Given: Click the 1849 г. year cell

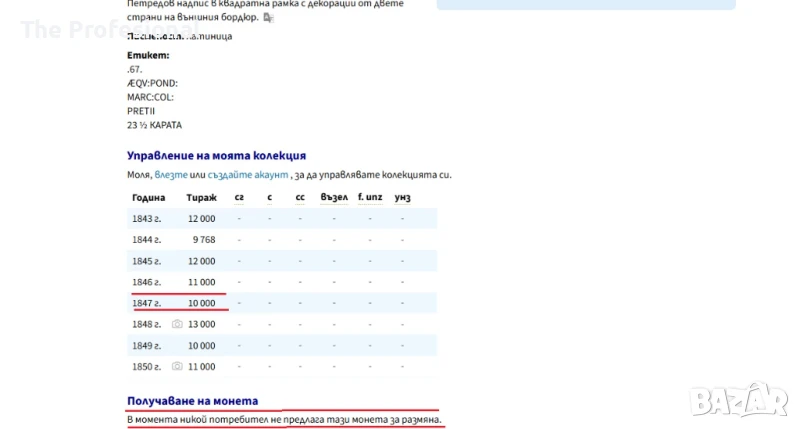Looking at the screenshot, I should click(x=146, y=345).
